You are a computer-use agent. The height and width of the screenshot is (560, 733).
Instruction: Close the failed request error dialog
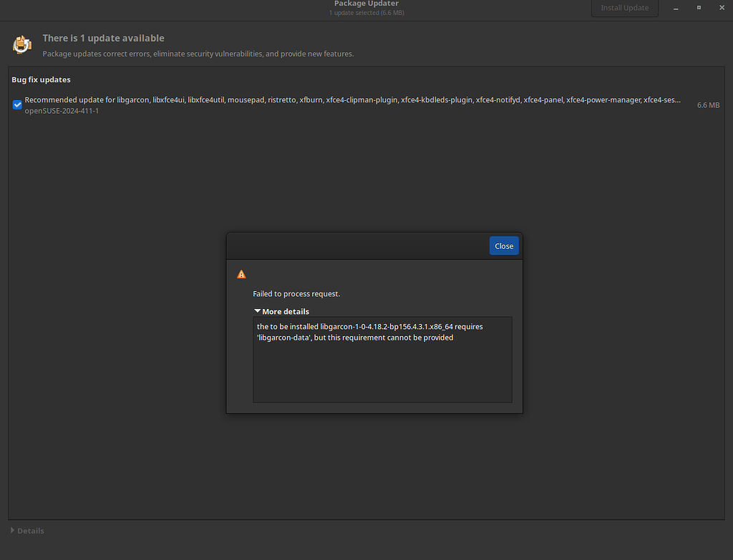(x=504, y=245)
